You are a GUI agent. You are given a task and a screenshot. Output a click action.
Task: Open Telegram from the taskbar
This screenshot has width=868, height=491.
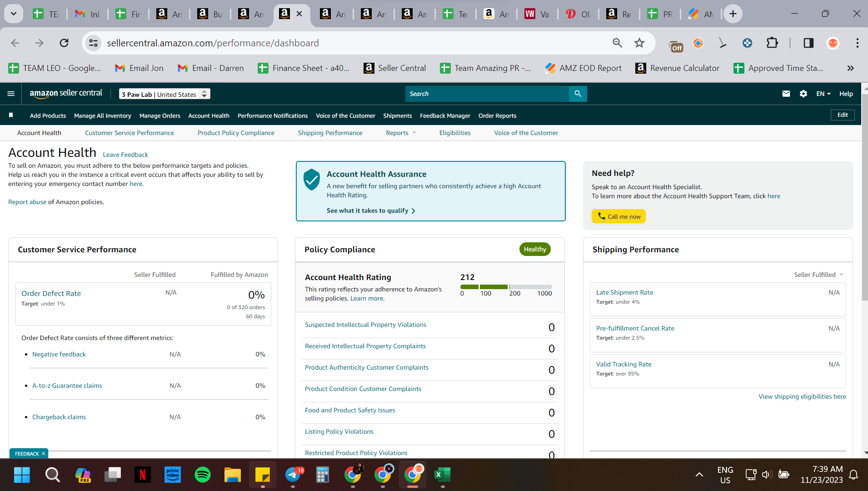tap(294, 475)
